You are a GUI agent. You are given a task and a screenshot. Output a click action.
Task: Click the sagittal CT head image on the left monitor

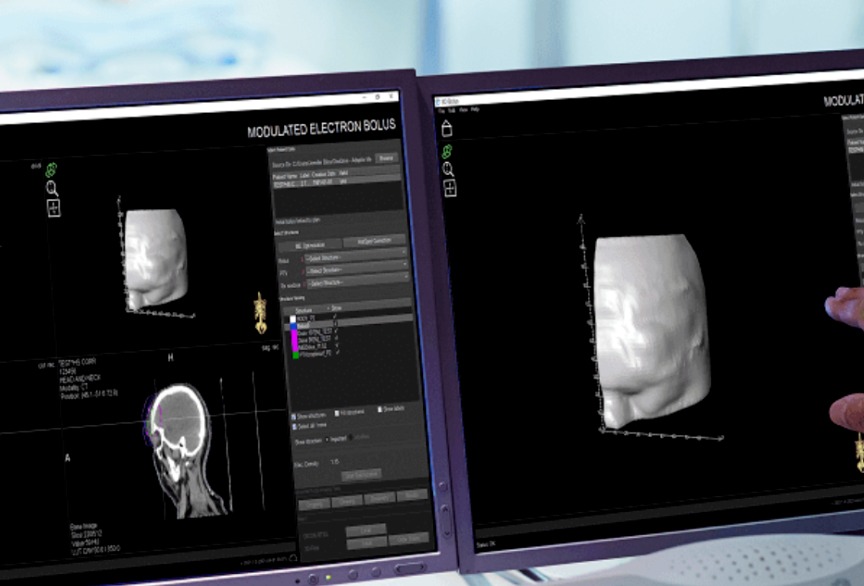(x=186, y=450)
